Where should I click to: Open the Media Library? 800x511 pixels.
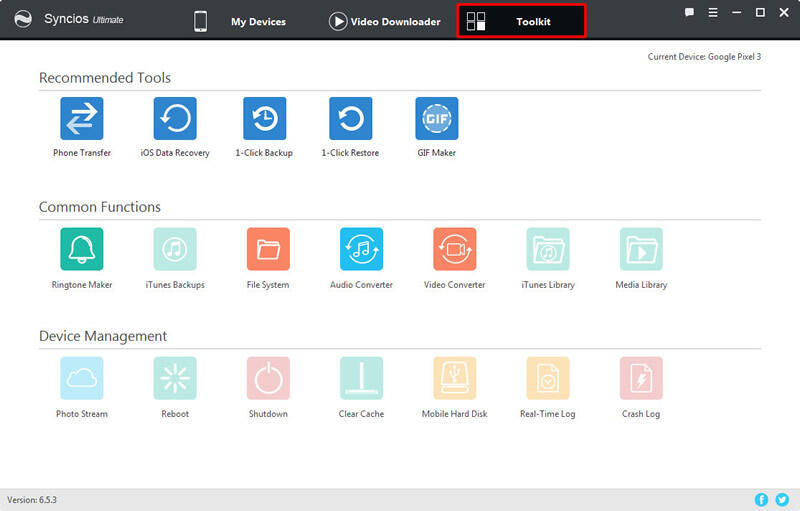[x=641, y=249]
